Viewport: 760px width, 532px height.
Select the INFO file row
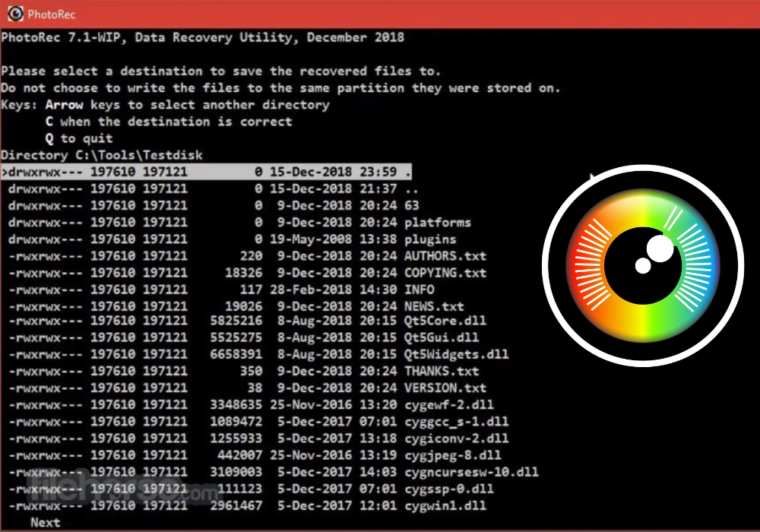(x=221, y=290)
